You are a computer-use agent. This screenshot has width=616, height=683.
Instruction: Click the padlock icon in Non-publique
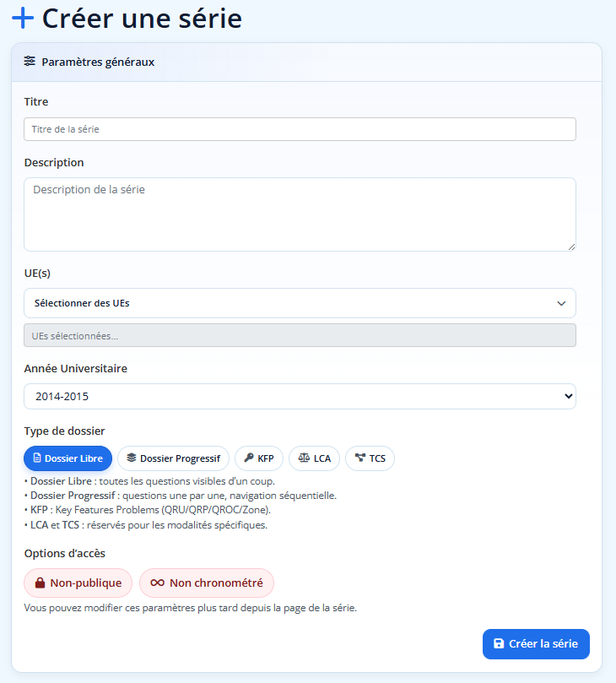point(40,583)
